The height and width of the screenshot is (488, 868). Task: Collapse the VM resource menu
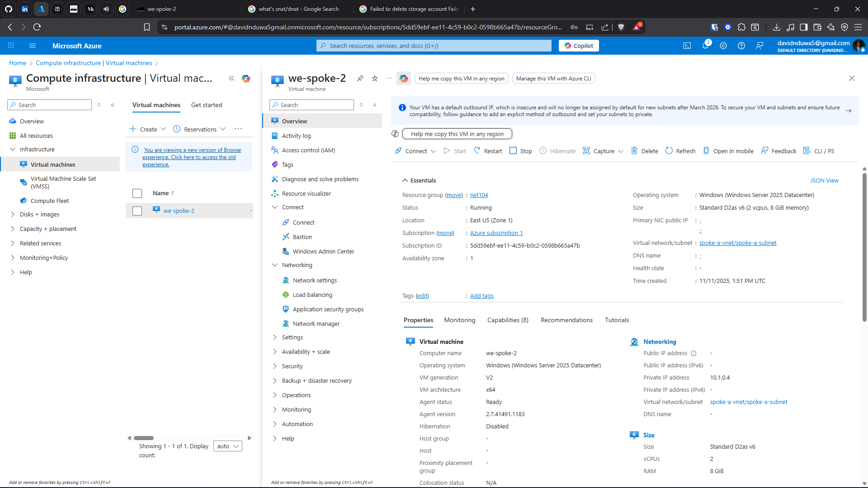[375, 105]
